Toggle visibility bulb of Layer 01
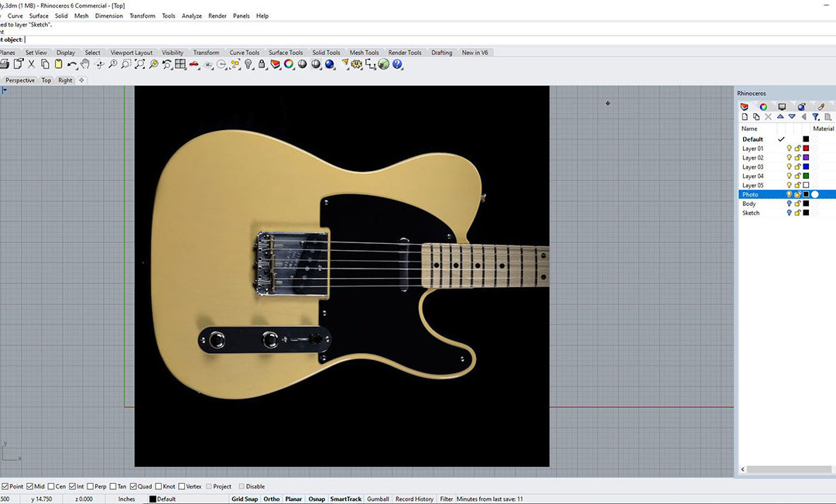The height and width of the screenshot is (504, 836). (x=789, y=149)
